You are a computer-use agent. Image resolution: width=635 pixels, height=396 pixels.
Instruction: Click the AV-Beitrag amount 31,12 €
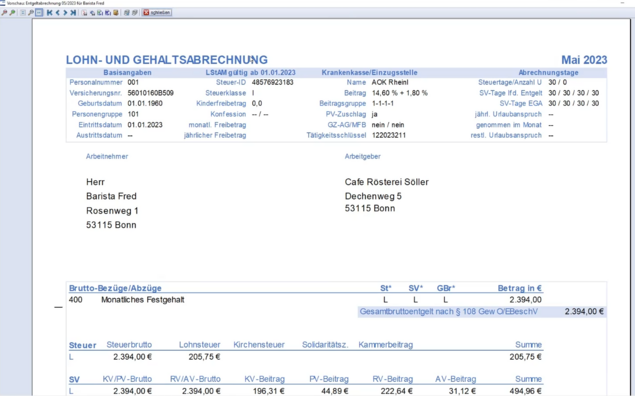[x=462, y=391]
